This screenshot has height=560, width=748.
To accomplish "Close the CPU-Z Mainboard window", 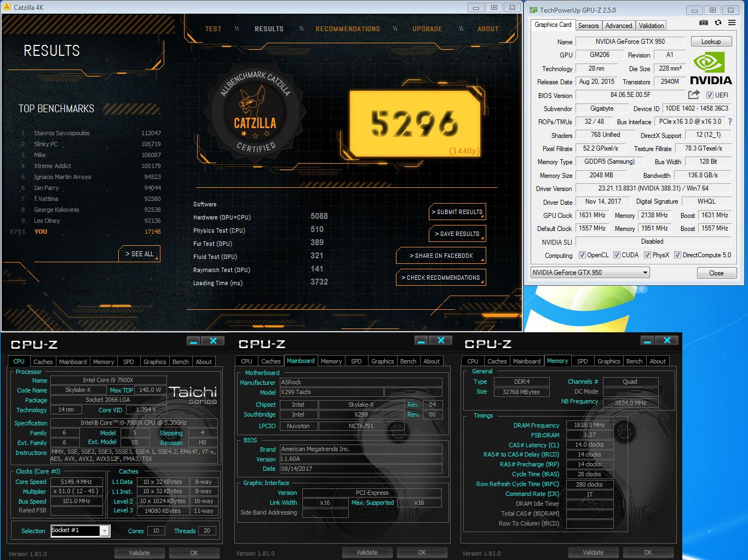I will click(x=441, y=341).
